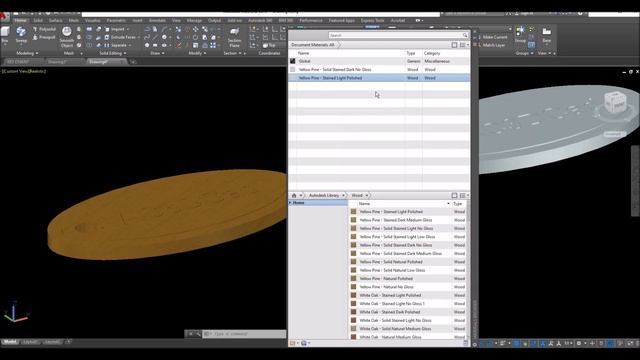Sort the document materials by Category column
This screenshot has height=360, width=640.
click(x=432, y=53)
